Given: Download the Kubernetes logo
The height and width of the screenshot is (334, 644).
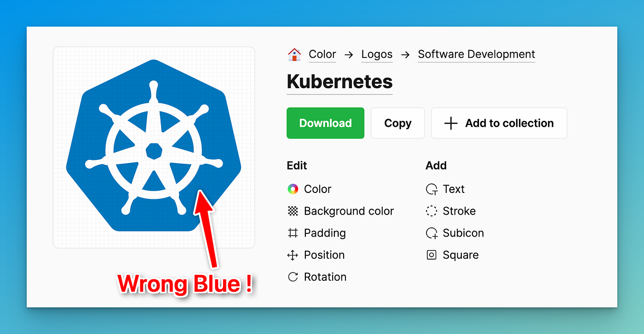Looking at the screenshot, I should click(x=325, y=123).
